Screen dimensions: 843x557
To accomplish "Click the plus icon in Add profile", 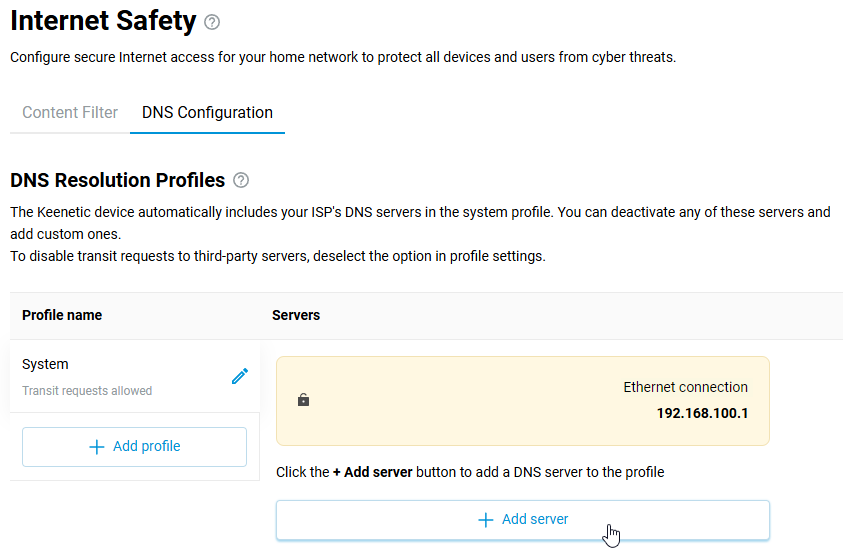I will click(97, 447).
